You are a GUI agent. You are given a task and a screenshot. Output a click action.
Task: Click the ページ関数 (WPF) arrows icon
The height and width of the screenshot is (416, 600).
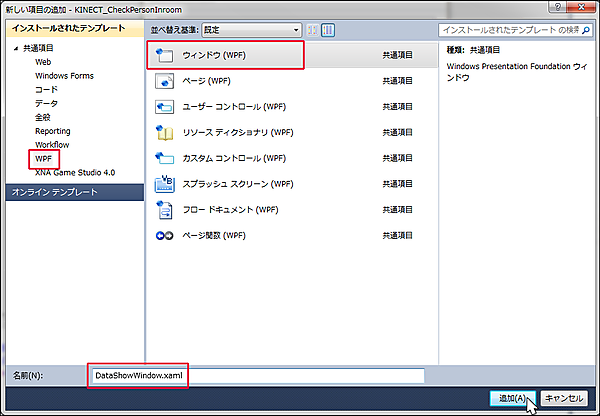point(165,236)
